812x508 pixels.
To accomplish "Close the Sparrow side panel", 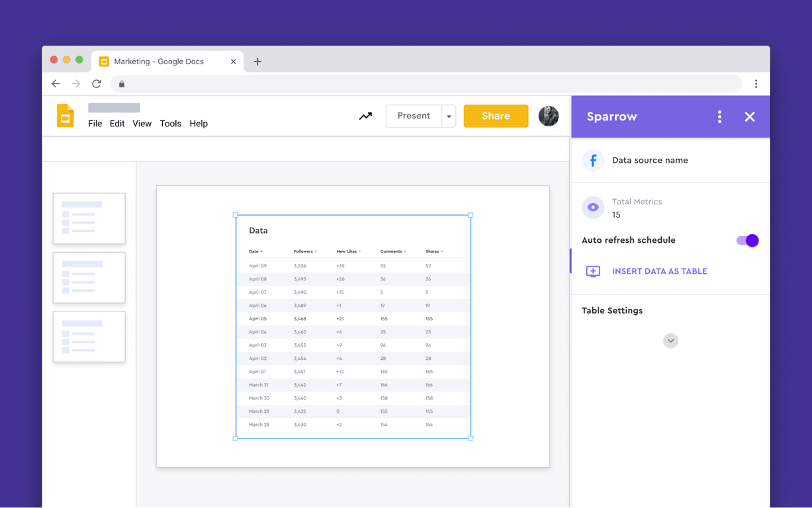I will 749,116.
